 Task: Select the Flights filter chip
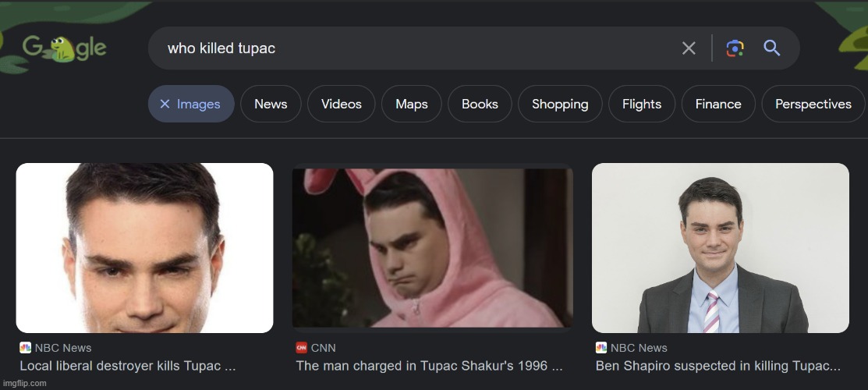[641, 105]
